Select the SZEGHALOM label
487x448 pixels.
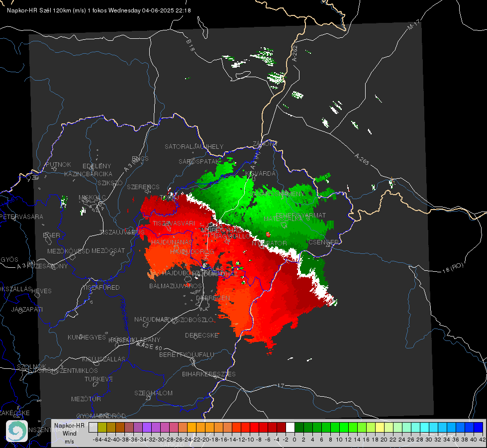click(153, 393)
